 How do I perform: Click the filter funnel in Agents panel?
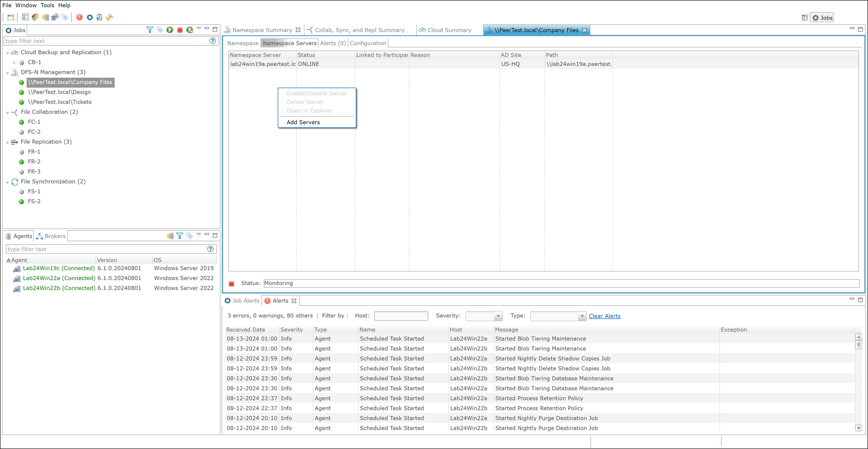(x=180, y=236)
